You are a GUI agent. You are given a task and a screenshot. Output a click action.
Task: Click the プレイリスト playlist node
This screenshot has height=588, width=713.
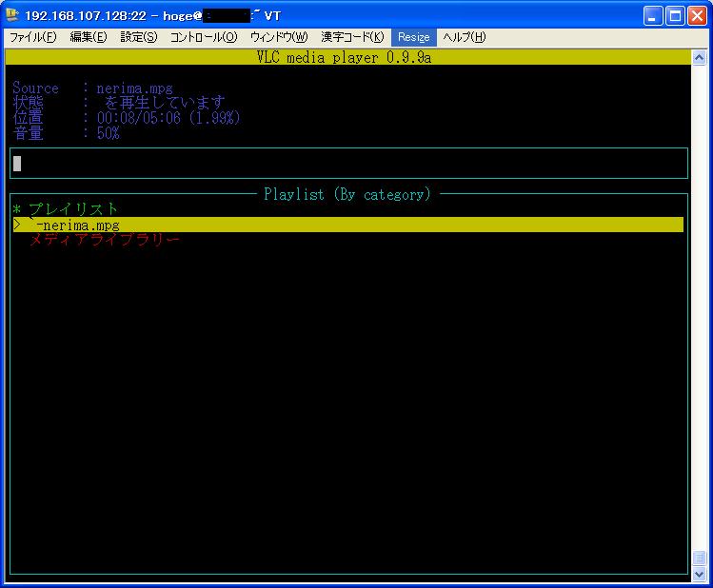72,209
